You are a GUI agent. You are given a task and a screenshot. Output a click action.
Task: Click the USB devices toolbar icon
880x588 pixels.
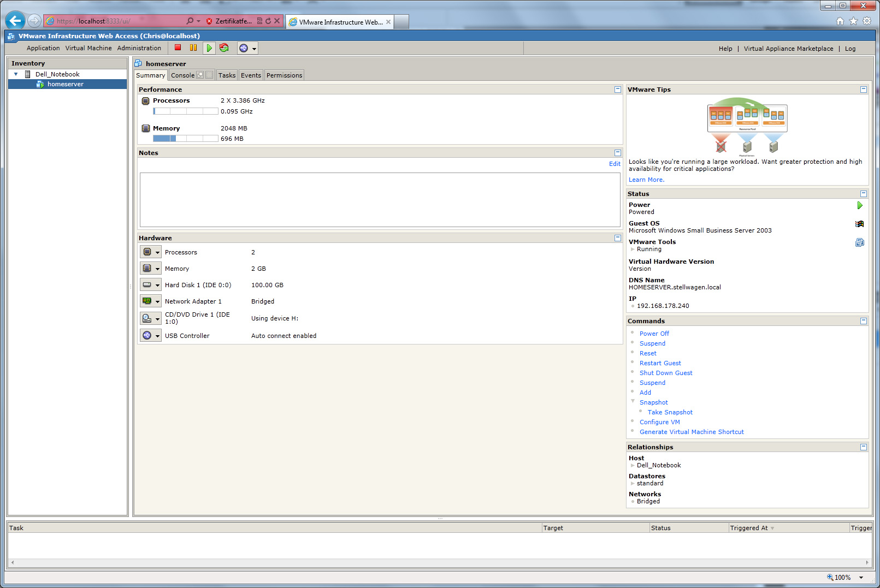pos(244,48)
